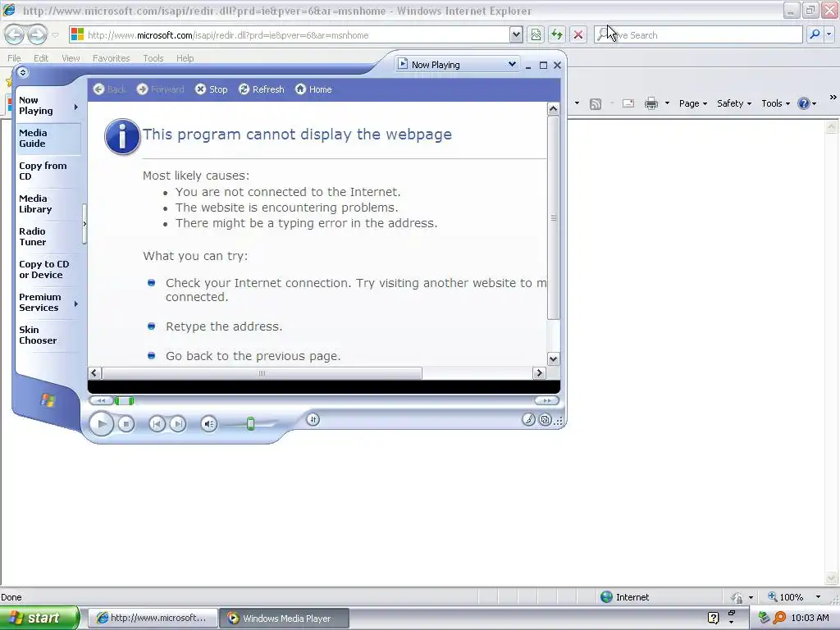The height and width of the screenshot is (630, 840).
Task: Open the search provider dropdown arrow
Action: [829, 34]
